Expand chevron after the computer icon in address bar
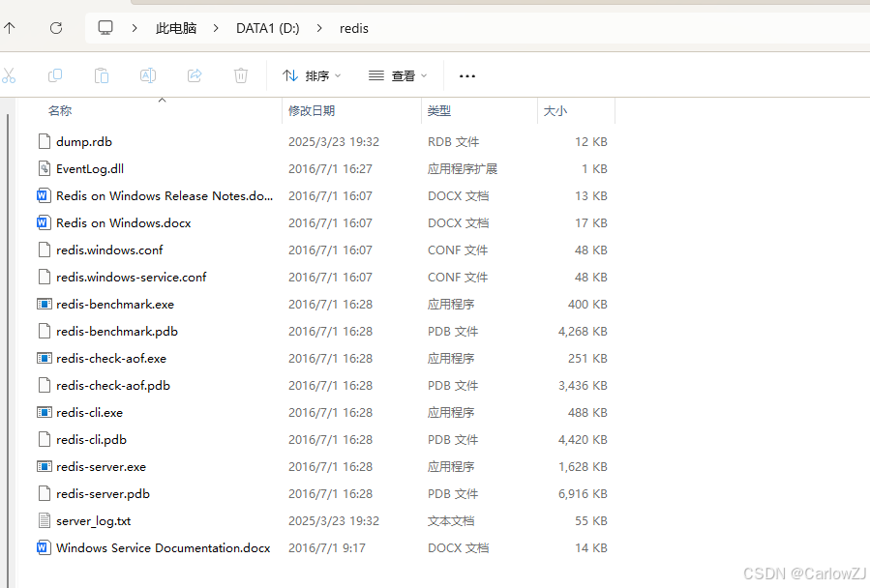 [135, 28]
